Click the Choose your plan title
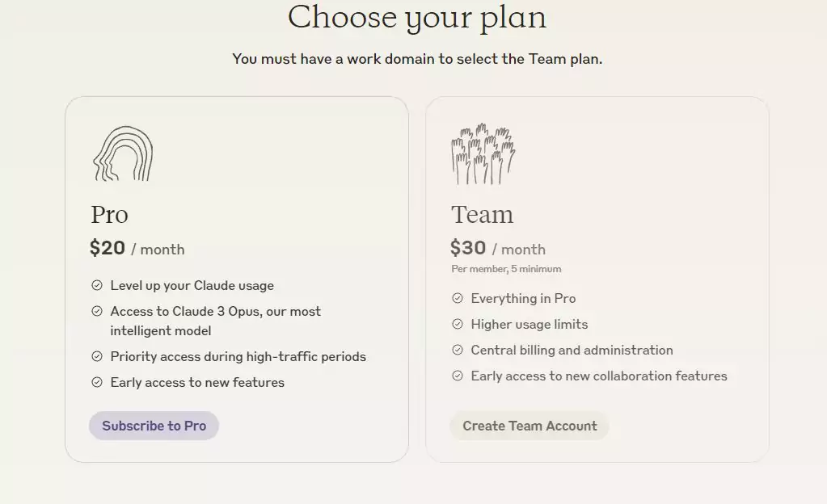 (x=416, y=18)
